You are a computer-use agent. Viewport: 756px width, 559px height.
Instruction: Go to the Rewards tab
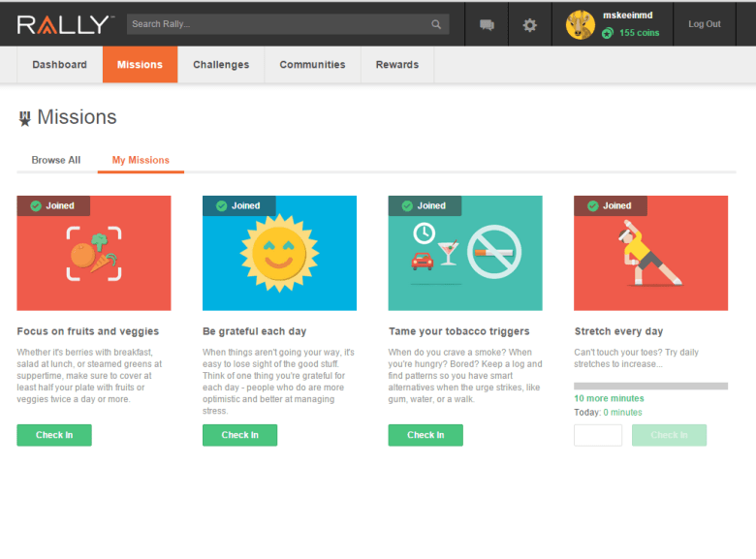coord(397,65)
